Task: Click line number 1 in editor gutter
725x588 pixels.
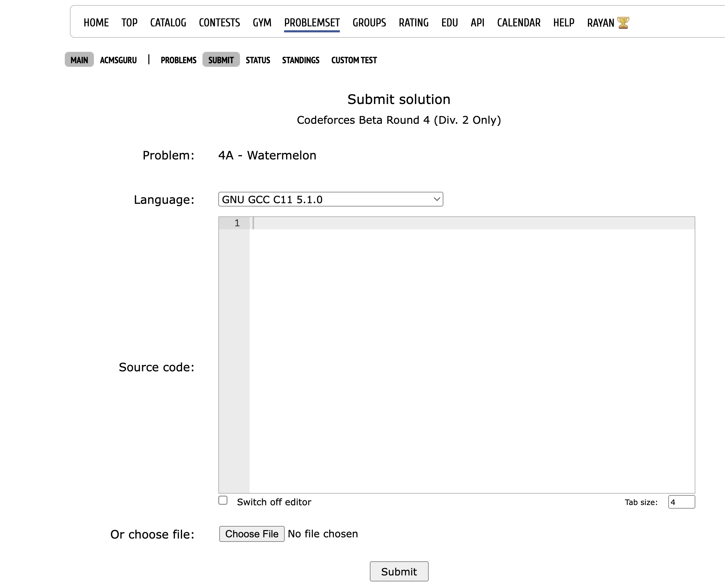Action: (x=237, y=223)
